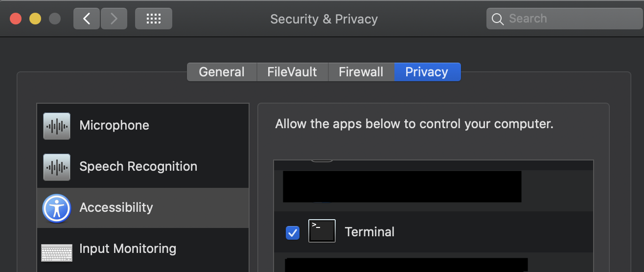Uncheck the Terminal checkbox
The height and width of the screenshot is (272, 644).
click(292, 233)
